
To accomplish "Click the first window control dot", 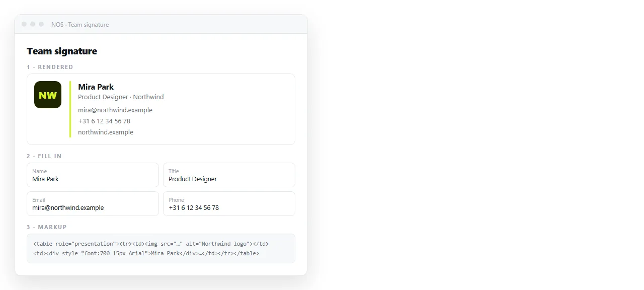I will (x=24, y=24).
